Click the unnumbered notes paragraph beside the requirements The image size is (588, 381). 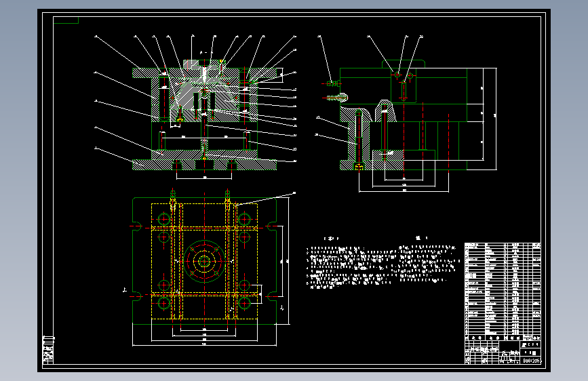click(427, 263)
